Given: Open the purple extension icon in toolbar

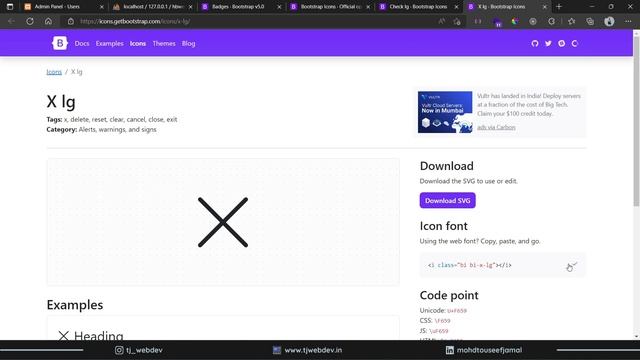Looking at the screenshot, I should (497, 22).
